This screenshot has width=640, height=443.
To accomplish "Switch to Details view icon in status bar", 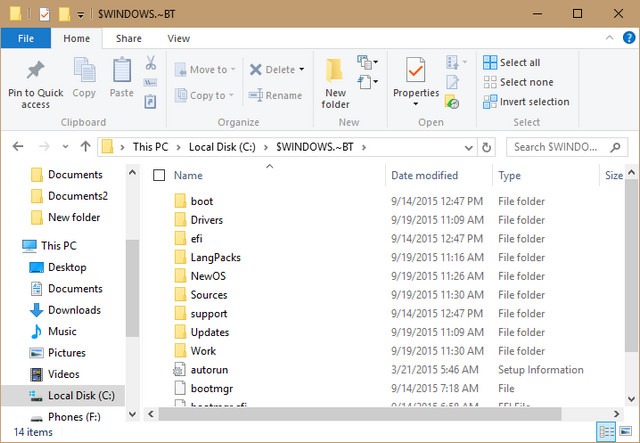I will 607,432.
